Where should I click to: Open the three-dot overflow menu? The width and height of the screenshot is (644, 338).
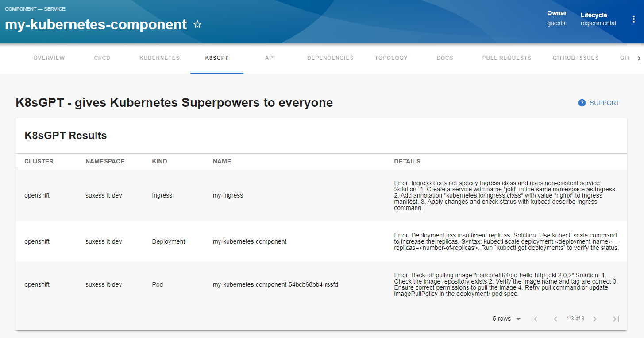coord(634,19)
